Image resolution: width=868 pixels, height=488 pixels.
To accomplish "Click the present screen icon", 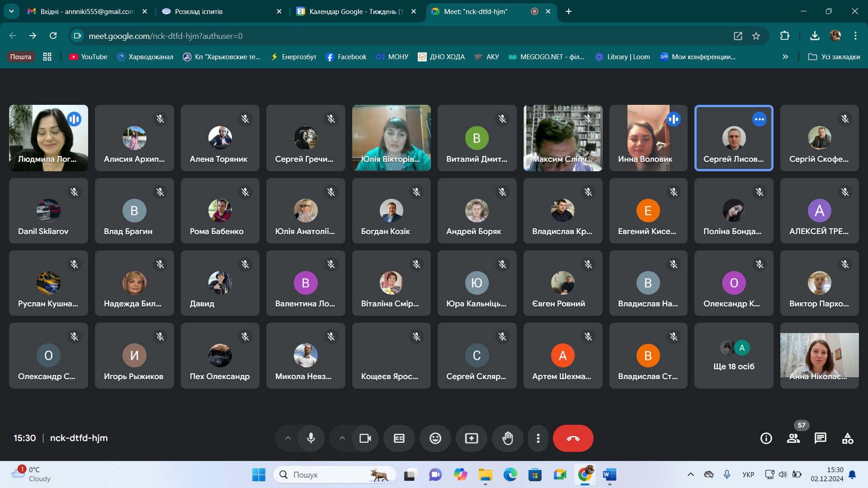I will click(472, 438).
